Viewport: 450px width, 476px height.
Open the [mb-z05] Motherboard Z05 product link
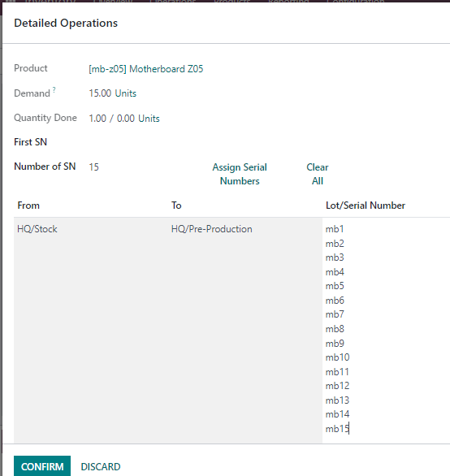(x=145, y=69)
